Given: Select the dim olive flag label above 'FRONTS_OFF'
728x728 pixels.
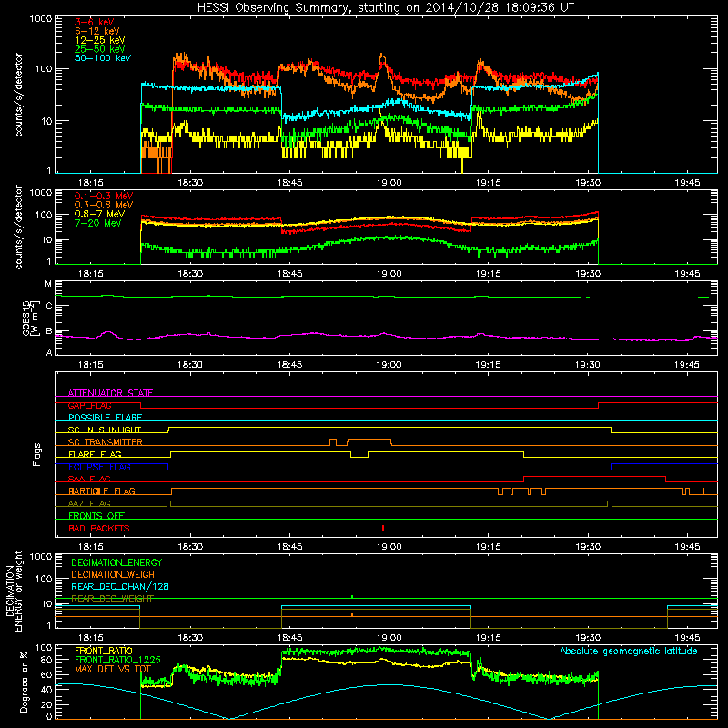Looking at the screenshot, I should point(89,503).
